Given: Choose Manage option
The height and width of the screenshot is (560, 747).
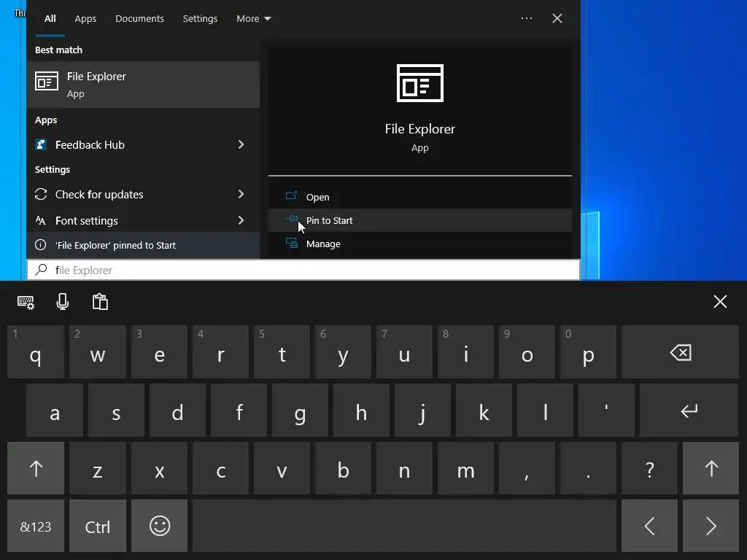Looking at the screenshot, I should [x=419, y=244].
